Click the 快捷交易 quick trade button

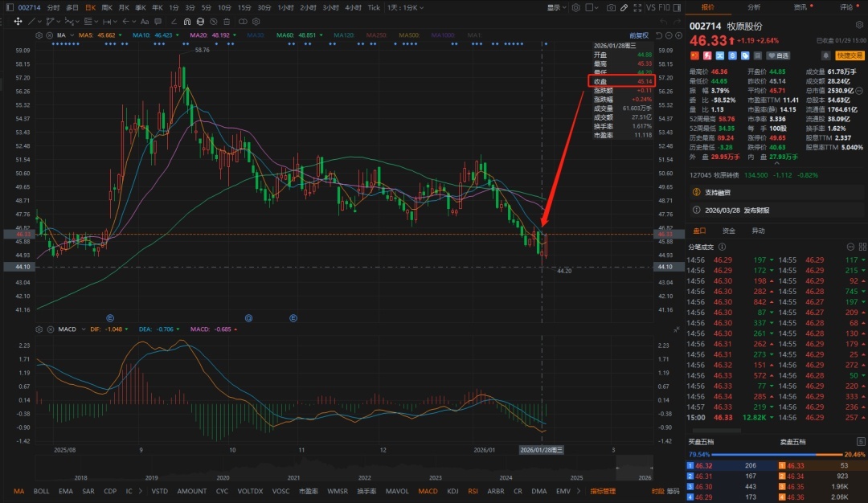point(849,55)
